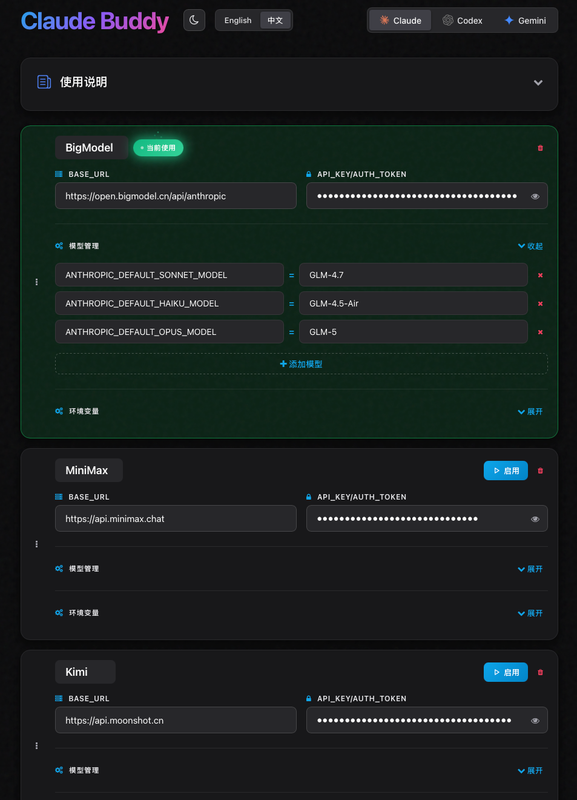
Task: Show Kimi API key eye icon
Action: 535,721
